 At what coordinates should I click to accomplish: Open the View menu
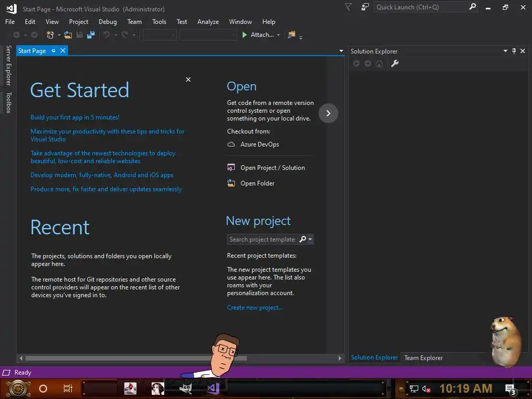coord(52,22)
